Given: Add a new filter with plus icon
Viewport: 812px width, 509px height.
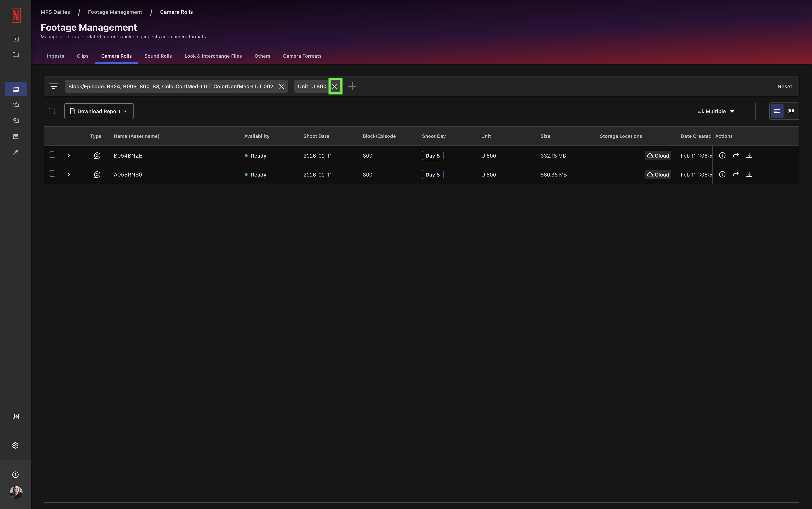Looking at the screenshot, I should pyautogui.click(x=352, y=86).
